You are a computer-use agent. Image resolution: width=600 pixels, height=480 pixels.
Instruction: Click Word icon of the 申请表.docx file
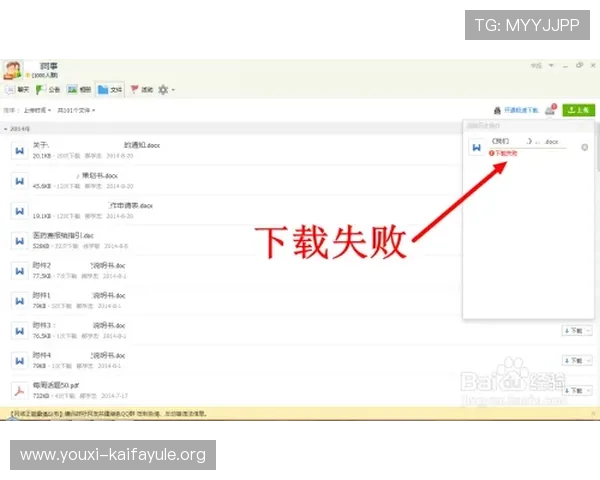tap(20, 211)
